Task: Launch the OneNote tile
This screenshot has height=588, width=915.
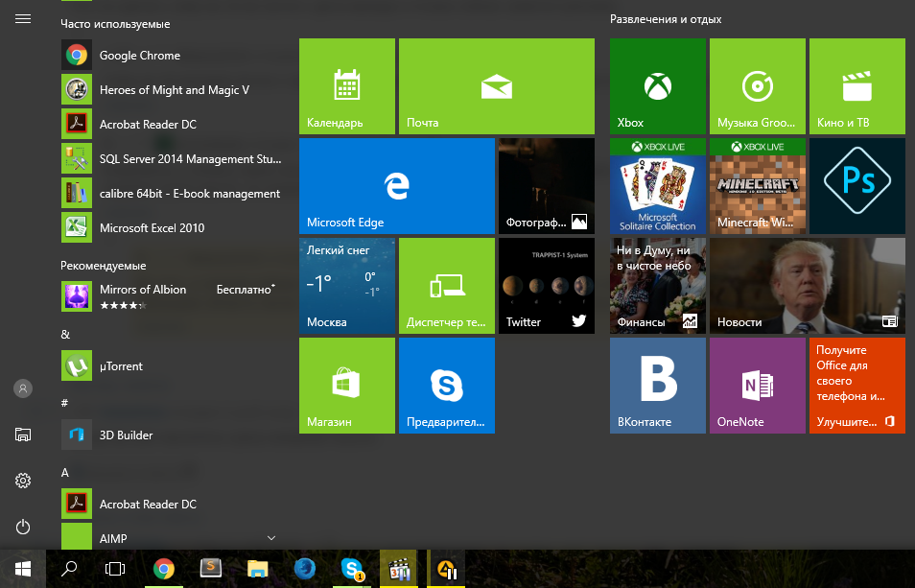Action: tap(757, 385)
